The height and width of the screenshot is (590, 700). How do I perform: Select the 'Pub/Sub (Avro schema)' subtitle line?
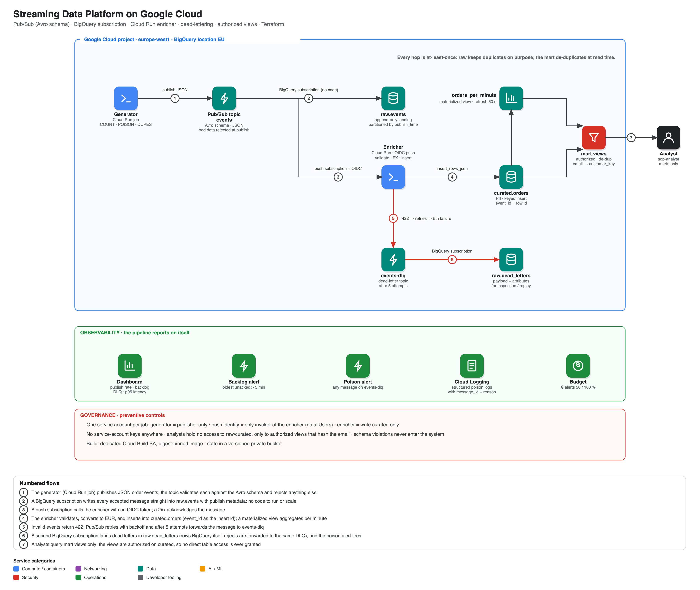point(148,24)
